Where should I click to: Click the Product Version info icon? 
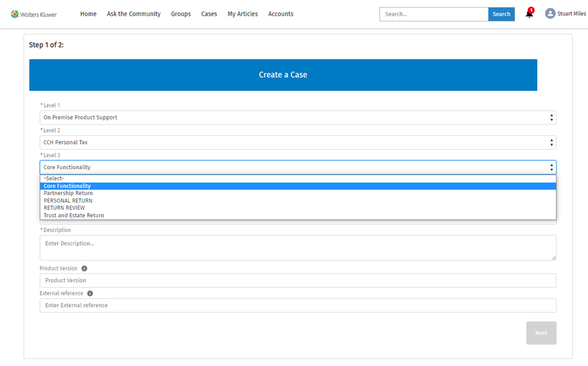coord(84,268)
